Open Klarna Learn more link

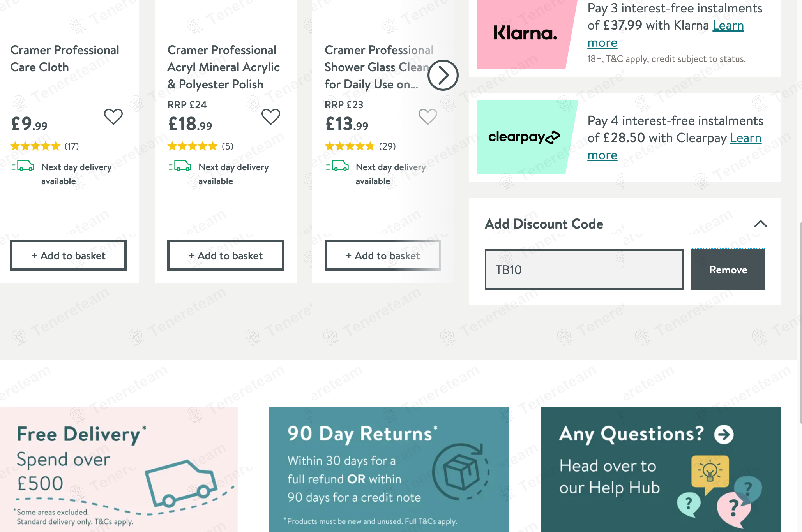point(728,26)
